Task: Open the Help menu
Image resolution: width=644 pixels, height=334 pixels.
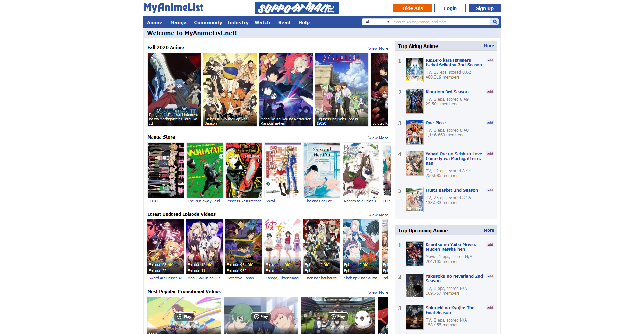Action: tap(304, 22)
